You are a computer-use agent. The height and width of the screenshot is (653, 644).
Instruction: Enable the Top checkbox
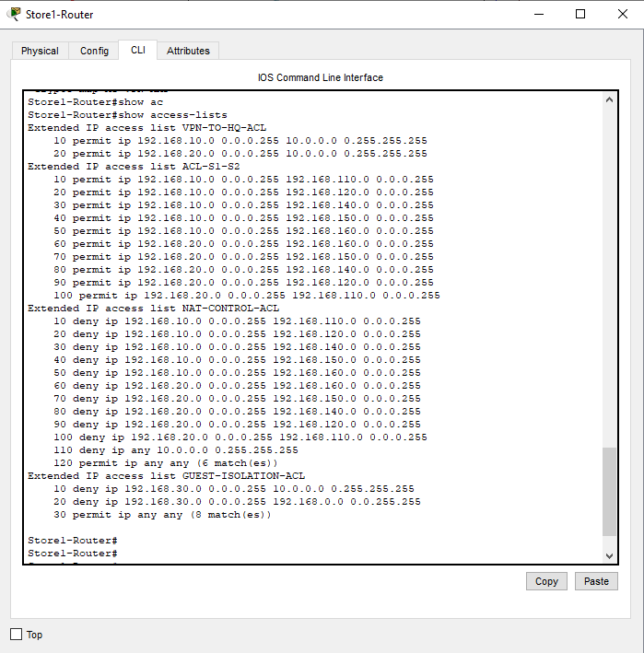click(16, 635)
